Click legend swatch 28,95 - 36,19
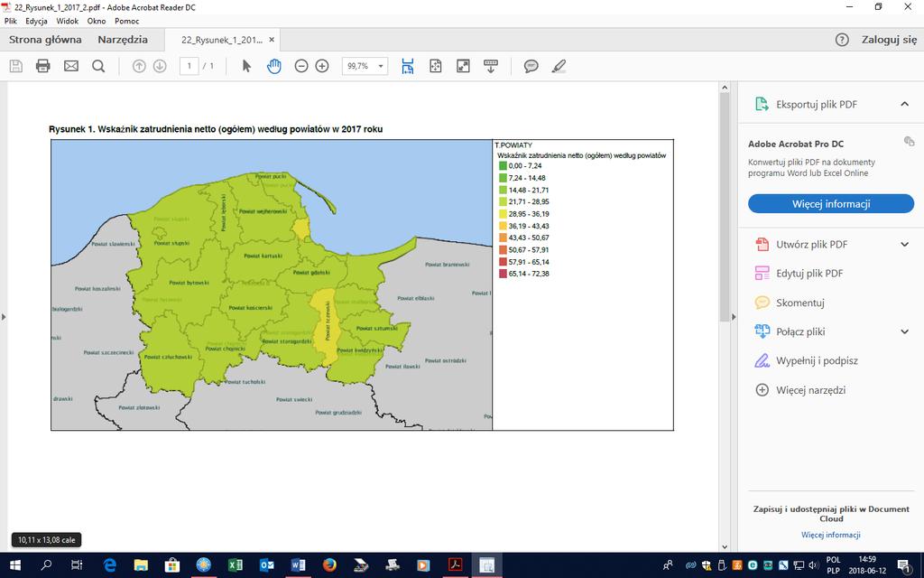The width and height of the screenshot is (924, 578). 503,214
